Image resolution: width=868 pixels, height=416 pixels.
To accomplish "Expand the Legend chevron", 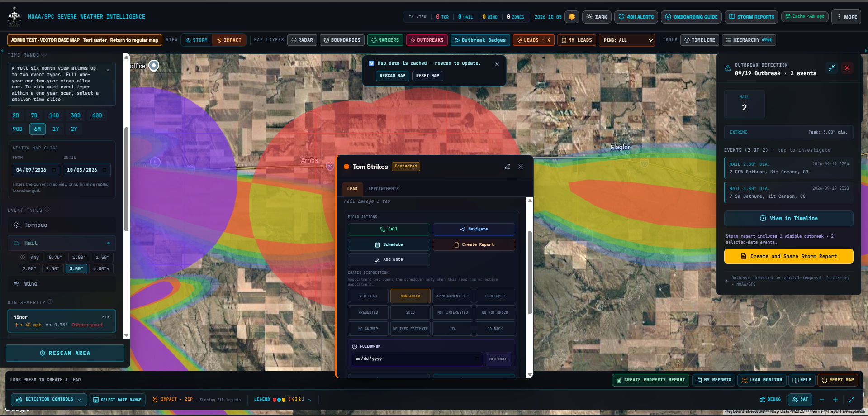I will pyautogui.click(x=309, y=400).
